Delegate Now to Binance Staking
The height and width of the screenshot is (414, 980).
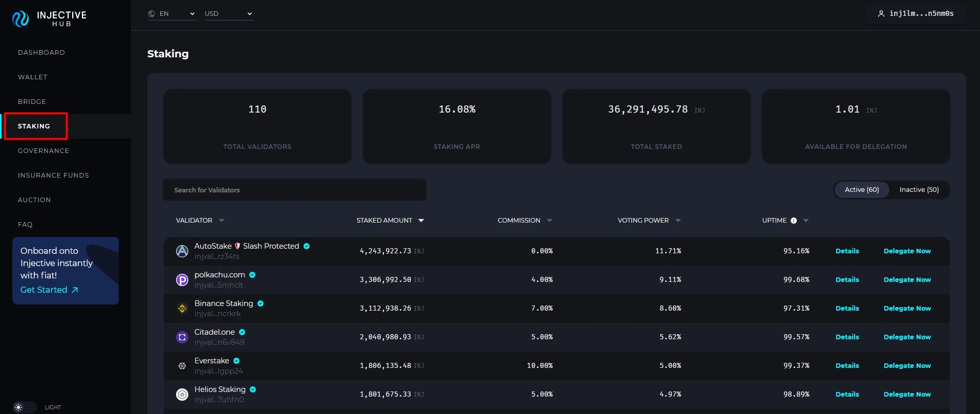click(x=907, y=309)
